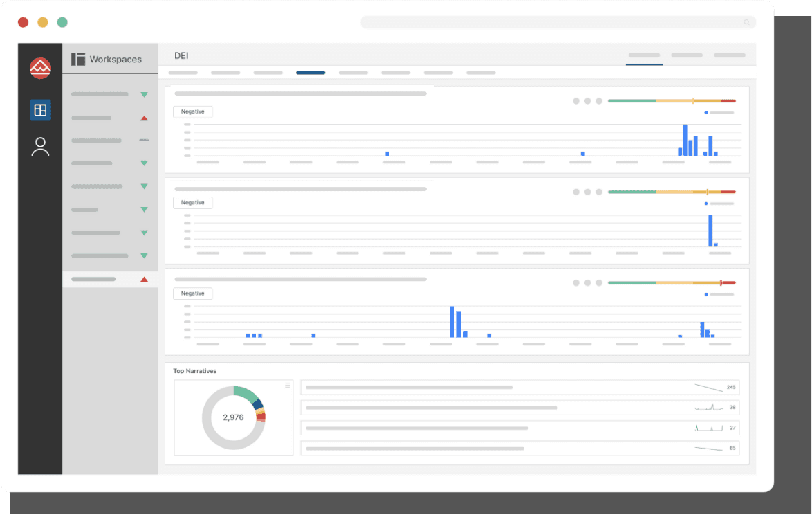This screenshot has width=812, height=515.
Task: Select the Negative tag in first chart
Action: 193,111
